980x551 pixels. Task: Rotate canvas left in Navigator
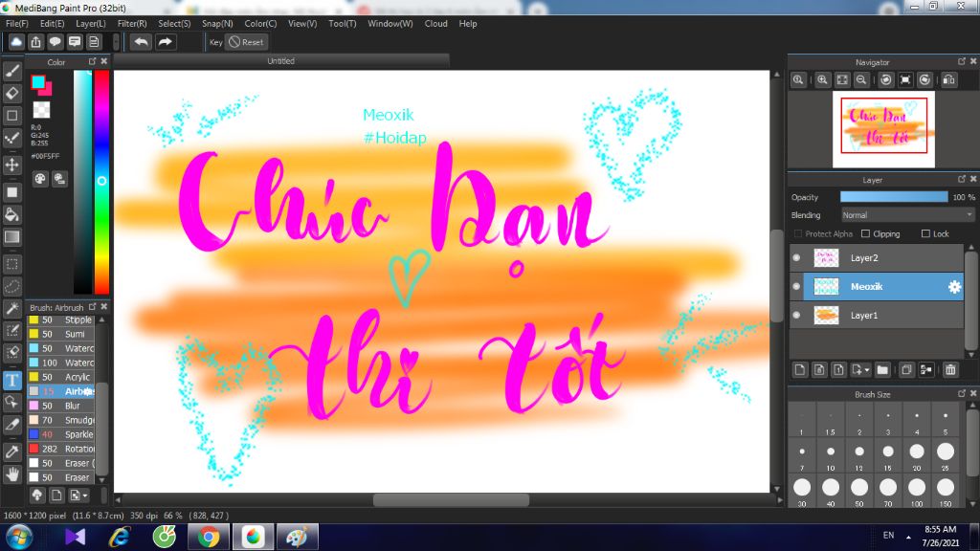[x=886, y=80]
